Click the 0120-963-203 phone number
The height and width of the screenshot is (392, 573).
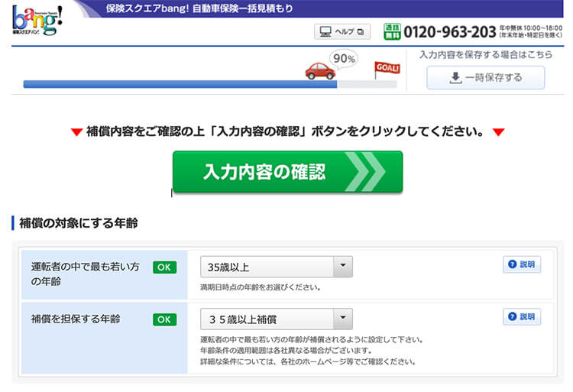pos(450,32)
